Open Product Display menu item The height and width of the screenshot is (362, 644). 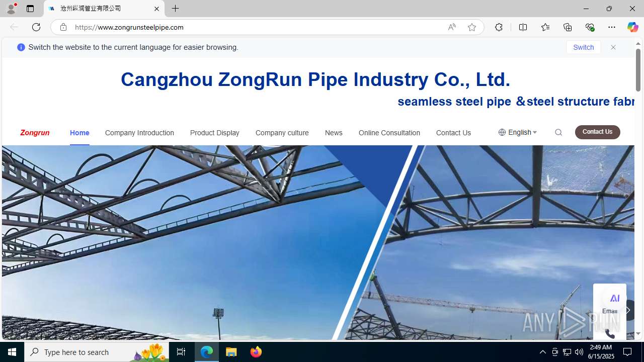click(215, 133)
